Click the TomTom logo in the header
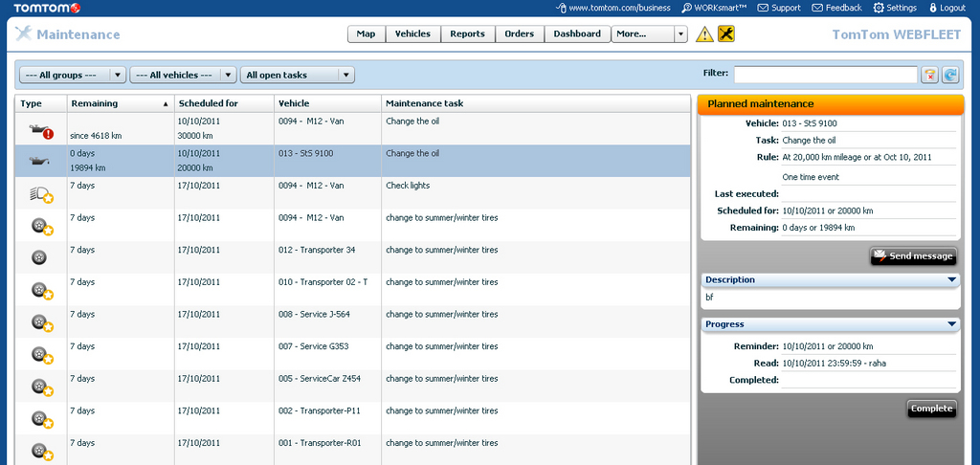This screenshot has height=465, width=980. pyautogui.click(x=47, y=8)
